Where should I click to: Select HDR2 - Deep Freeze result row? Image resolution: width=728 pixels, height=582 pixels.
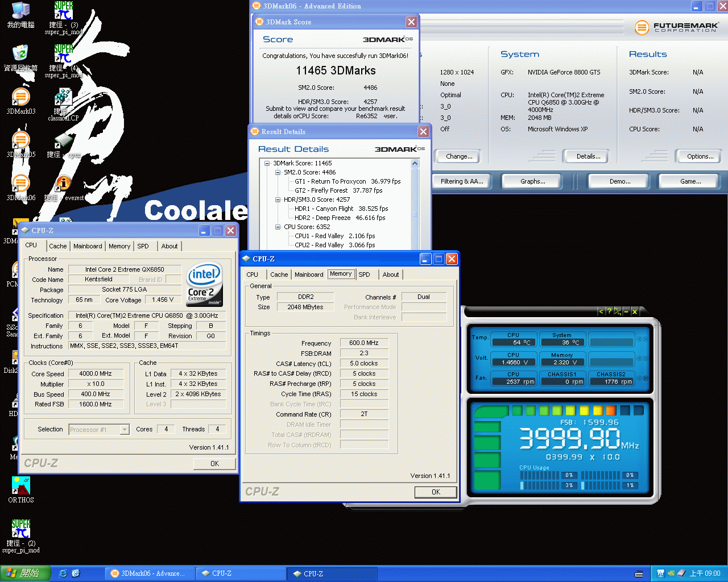pyautogui.click(x=340, y=218)
